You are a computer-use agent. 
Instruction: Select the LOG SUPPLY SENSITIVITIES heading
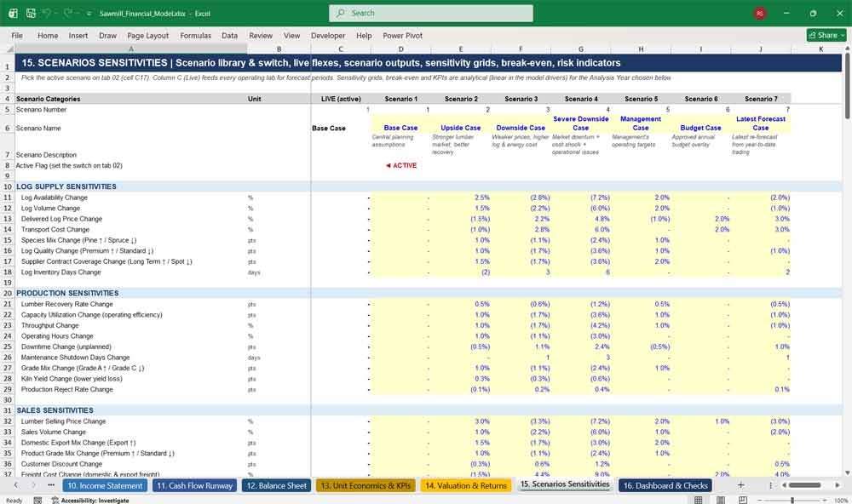pos(66,186)
